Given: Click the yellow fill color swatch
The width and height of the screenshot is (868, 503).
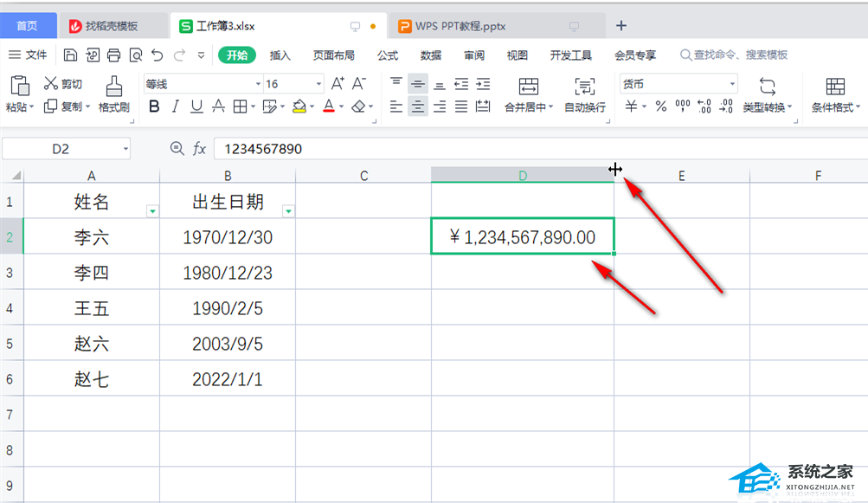Looking at the screenshot, I should (299, 106).
